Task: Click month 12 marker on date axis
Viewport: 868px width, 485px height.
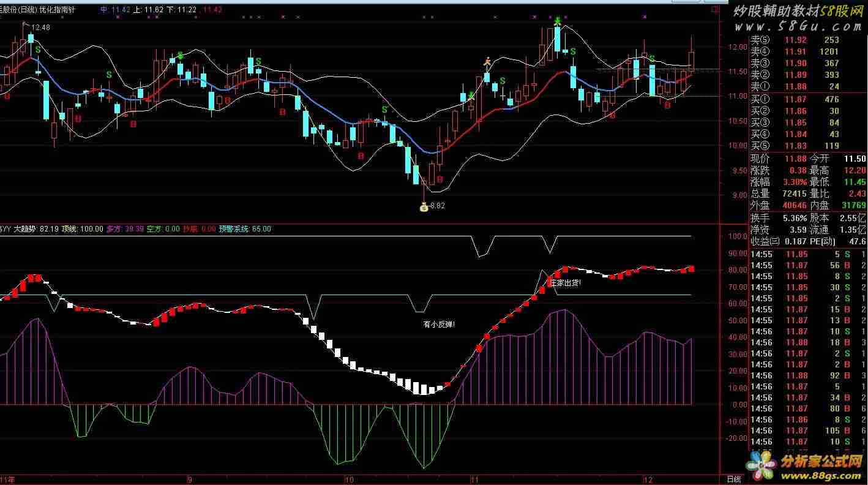Action: pyautogui.click(x=648, y=479)
